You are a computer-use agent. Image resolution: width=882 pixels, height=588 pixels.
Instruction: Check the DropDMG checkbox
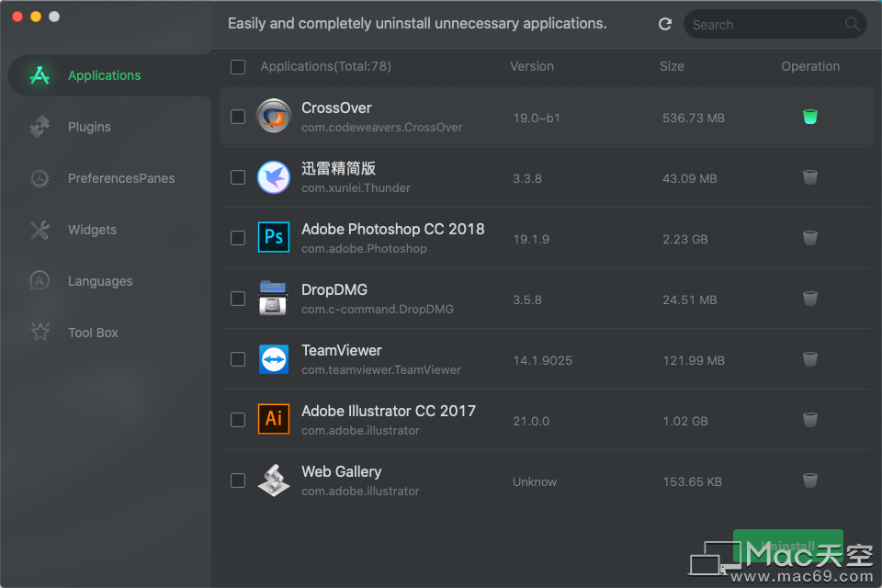click(x=238, y=299)
